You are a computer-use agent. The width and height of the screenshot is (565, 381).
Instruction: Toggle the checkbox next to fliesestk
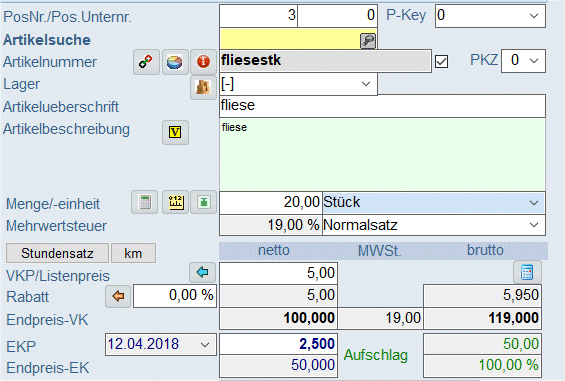[441, 61]
